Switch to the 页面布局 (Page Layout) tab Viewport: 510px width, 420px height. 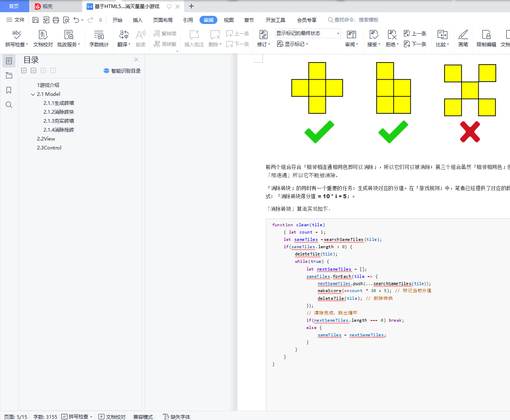click(163, 20)
